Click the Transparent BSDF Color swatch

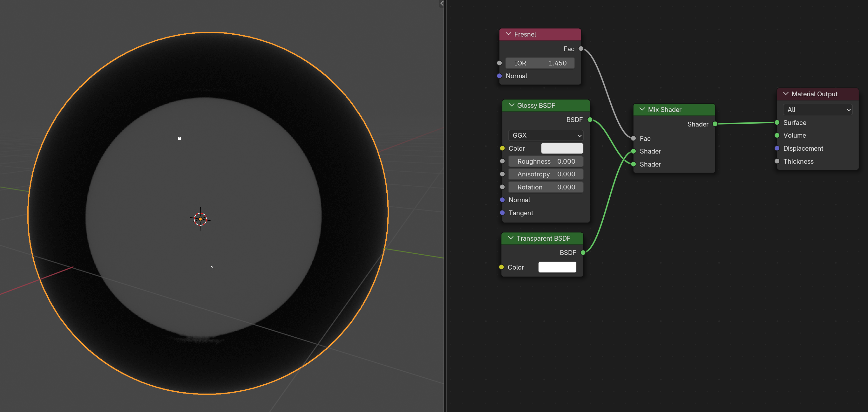pyautogui.click(x=557, y=267)
